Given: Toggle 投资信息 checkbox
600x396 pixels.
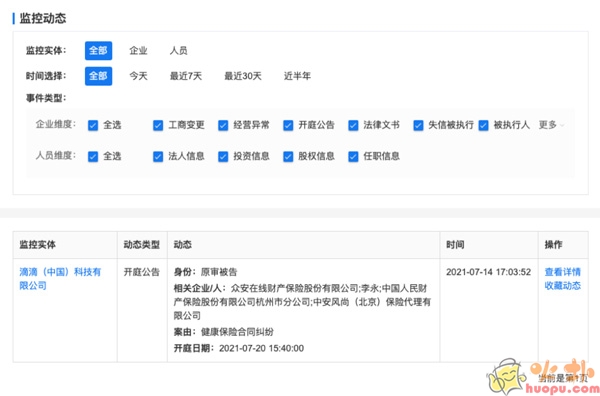Looking at the screenshot, I should tap(223, 156).
